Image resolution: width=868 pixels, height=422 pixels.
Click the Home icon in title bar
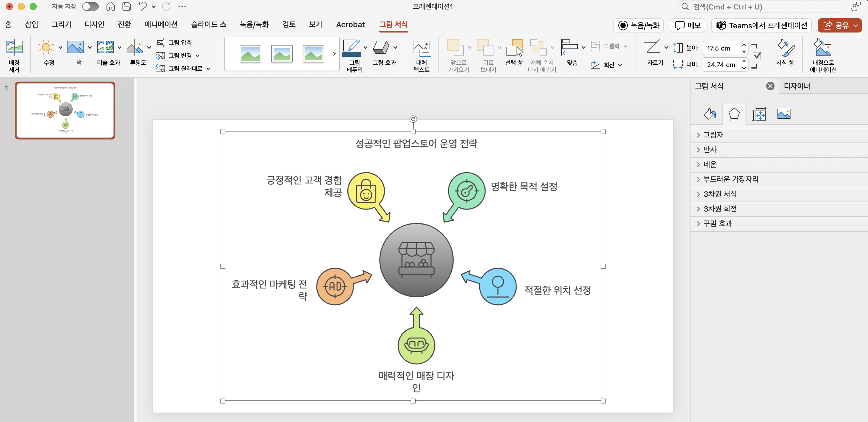[111, 7]
